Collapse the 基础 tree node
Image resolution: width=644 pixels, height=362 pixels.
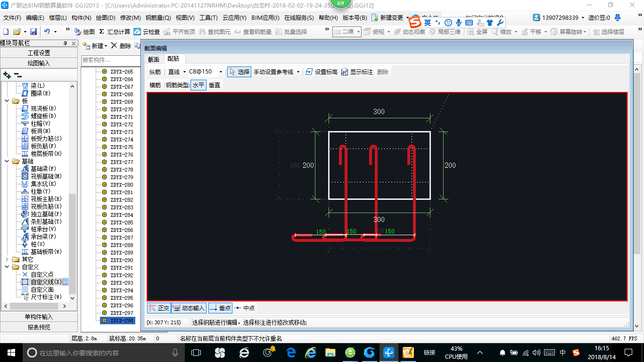[x=7, y=161]
